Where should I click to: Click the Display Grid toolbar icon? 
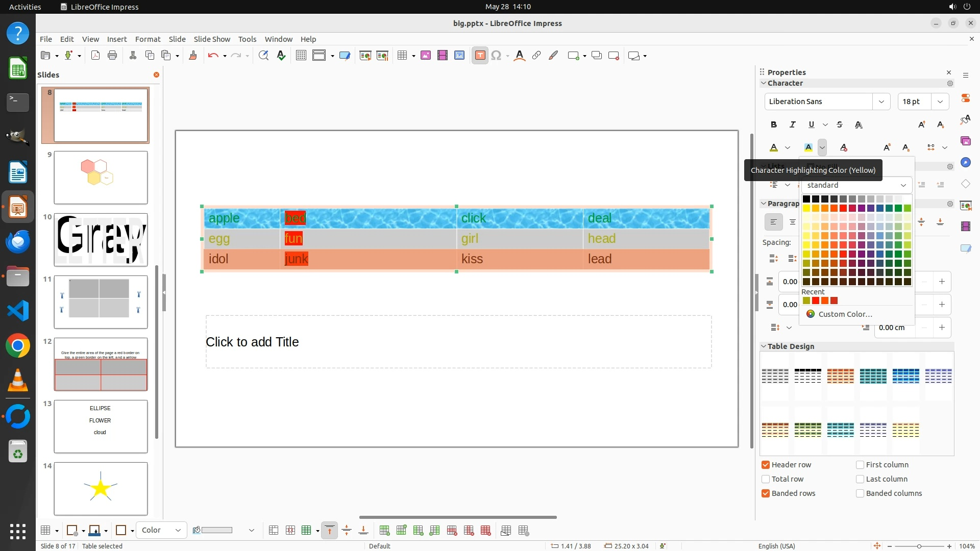pyautogui.click(x=301, y=56)
